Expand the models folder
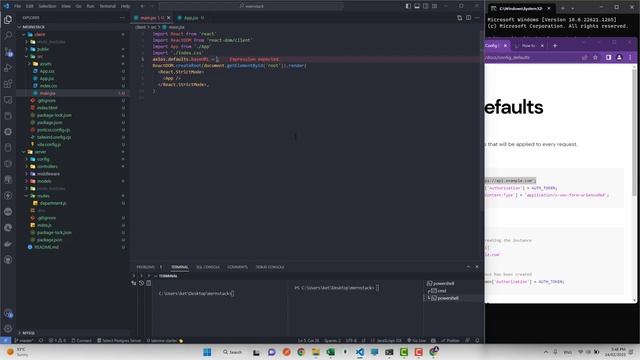The width and height of the screenshot is (640, 360). pos(44,181)
